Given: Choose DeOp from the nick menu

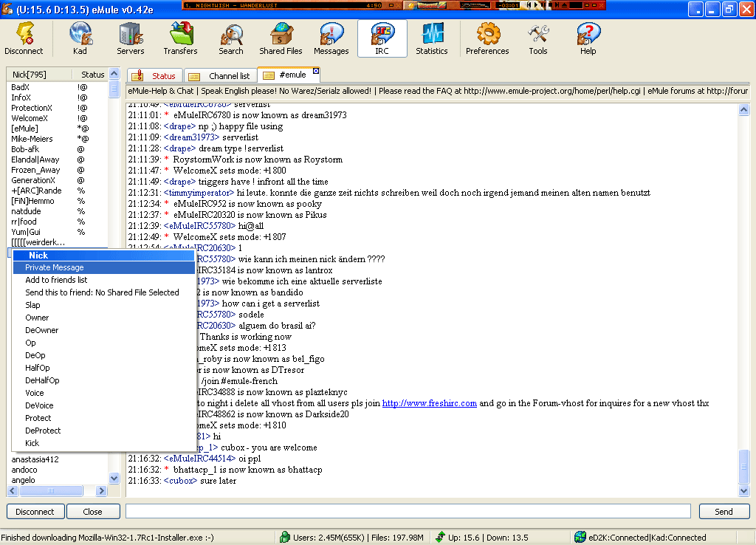Looking at the screenshot, I should point(103,355).
